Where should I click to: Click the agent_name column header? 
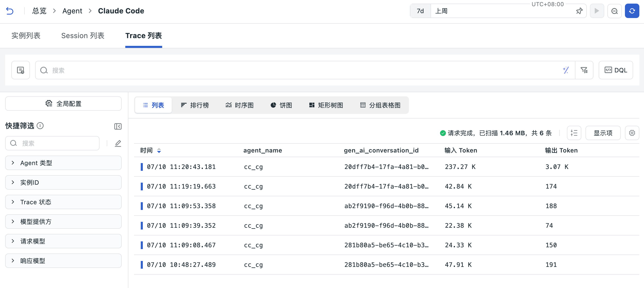point(263,150)
